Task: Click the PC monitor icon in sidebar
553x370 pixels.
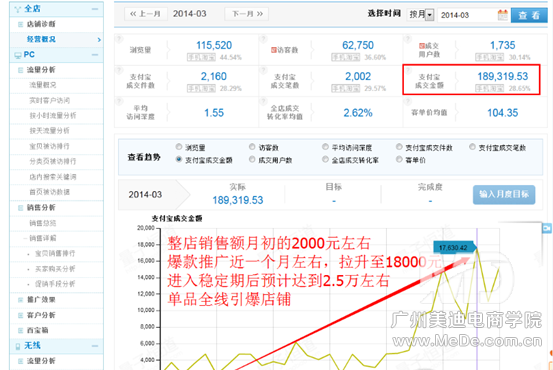Action: point(18,55)
